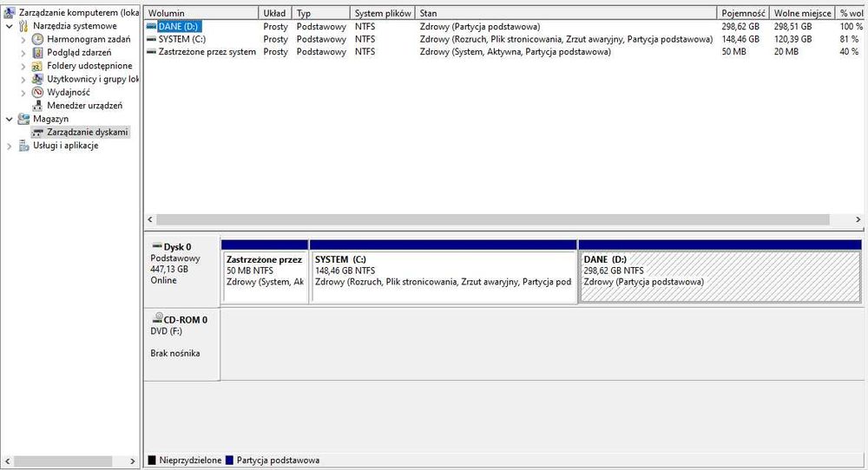Select the SYSTEM (C:) row in volume list
The image size is (868, 470).
(504, 39)
